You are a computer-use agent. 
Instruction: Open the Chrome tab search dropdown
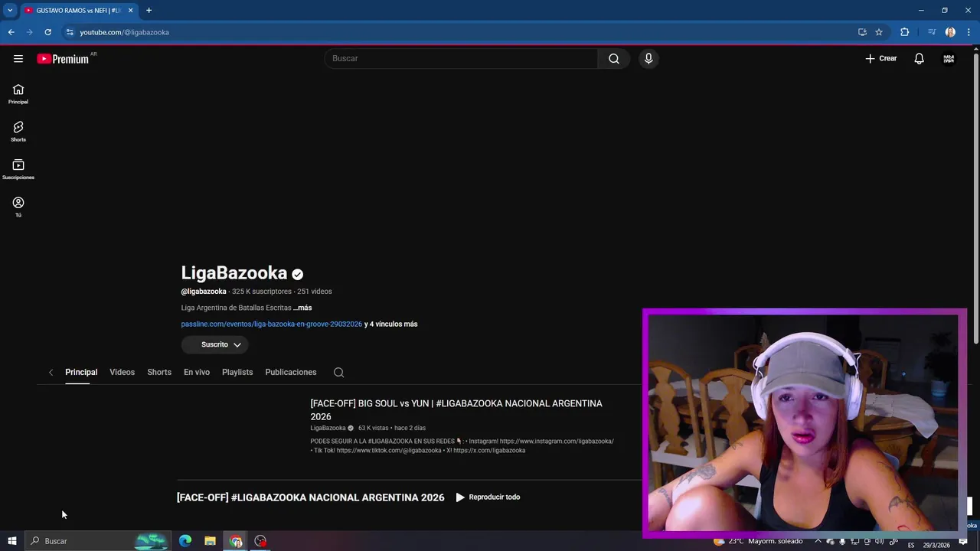(10, 10)
